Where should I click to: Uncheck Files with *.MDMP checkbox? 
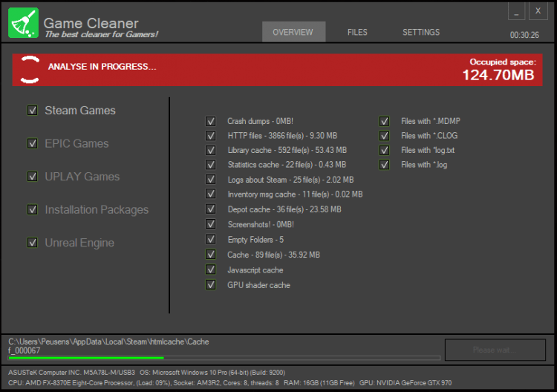(384, 121)
